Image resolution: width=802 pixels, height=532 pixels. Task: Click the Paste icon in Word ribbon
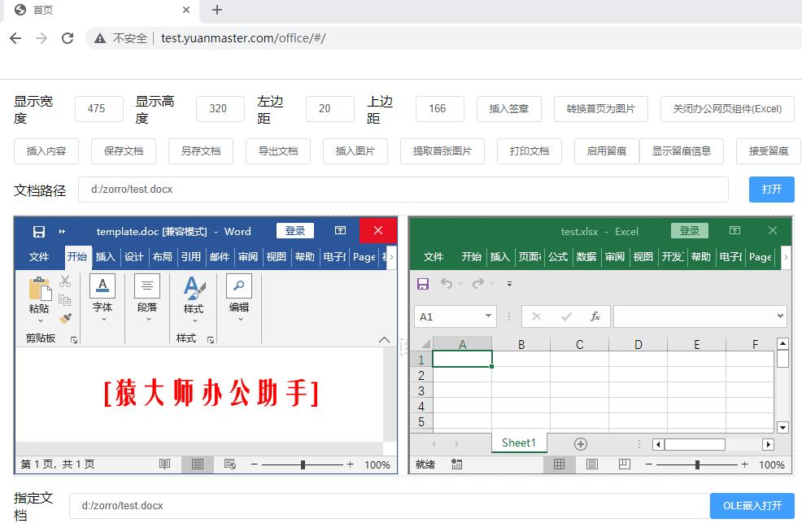coord(39,289)
